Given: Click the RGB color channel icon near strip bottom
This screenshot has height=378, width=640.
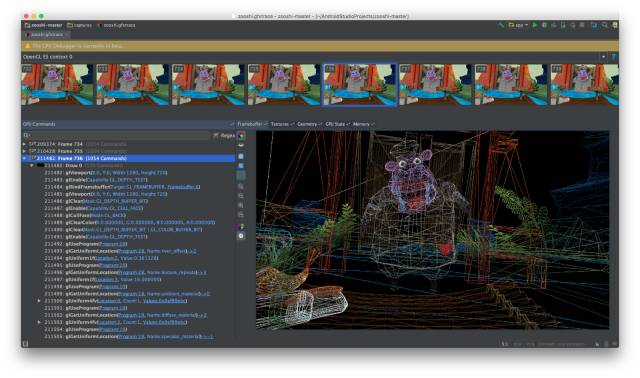Looking at the screenshot, I should (x=241, y=226).
